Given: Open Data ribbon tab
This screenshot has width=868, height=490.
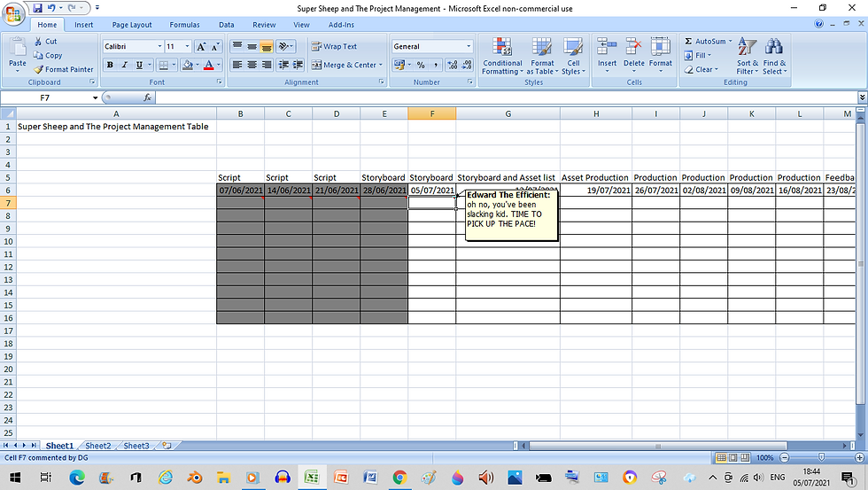Looking at the screenshot, I should (226, 24).
